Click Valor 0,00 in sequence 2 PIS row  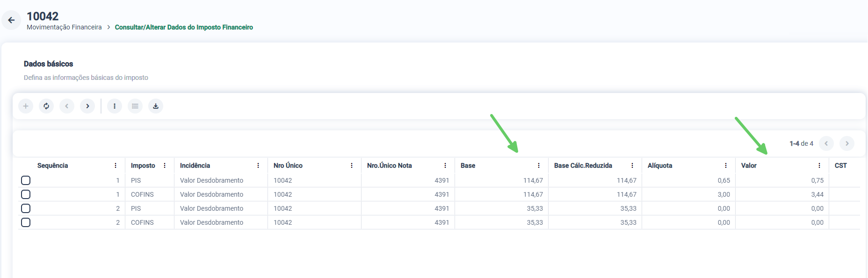tap(817, 208)
